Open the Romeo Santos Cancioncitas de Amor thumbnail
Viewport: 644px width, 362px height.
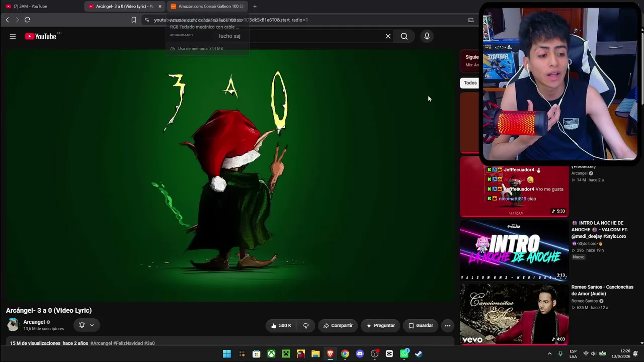[x=514, y=314]
